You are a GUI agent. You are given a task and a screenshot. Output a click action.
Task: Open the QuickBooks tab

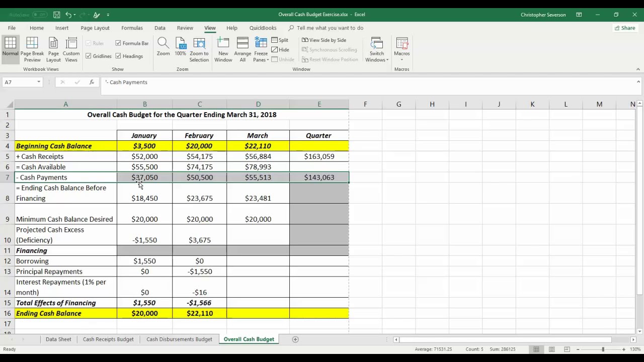tap(263, 28)
